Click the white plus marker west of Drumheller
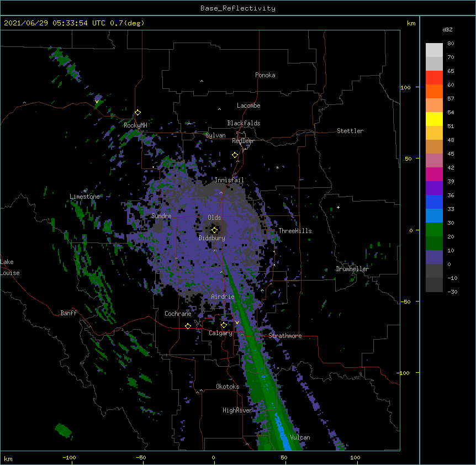Image resolution: width=476 pixels, height=465 pixels. 338,207
